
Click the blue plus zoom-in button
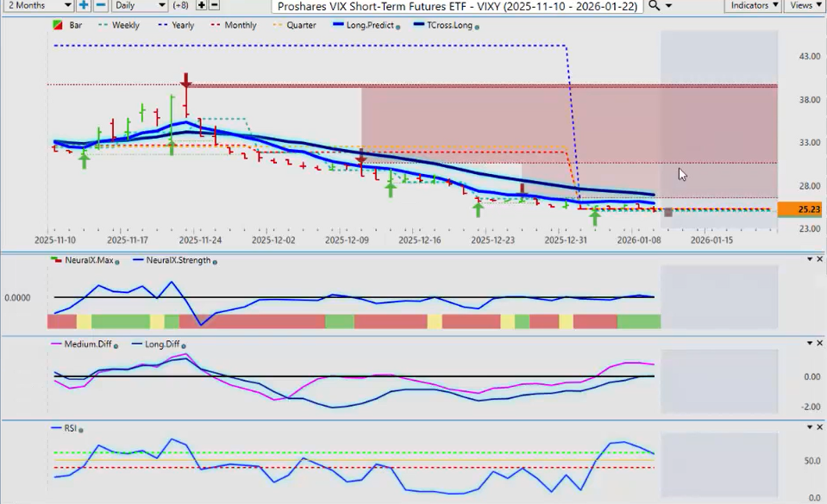click(84, 5)
